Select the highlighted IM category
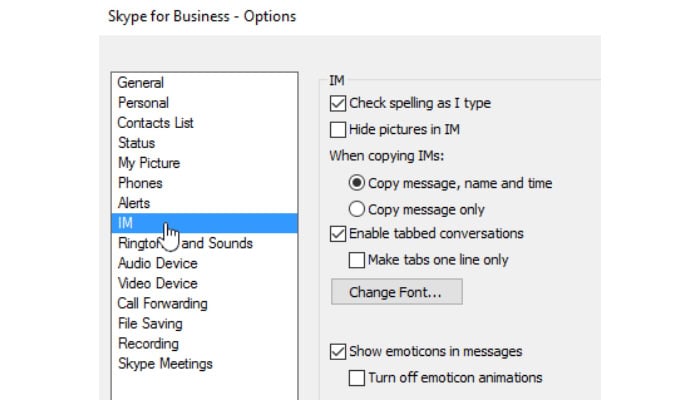The width and height of the screenshot is (700, 400). (x=204, y=223)
